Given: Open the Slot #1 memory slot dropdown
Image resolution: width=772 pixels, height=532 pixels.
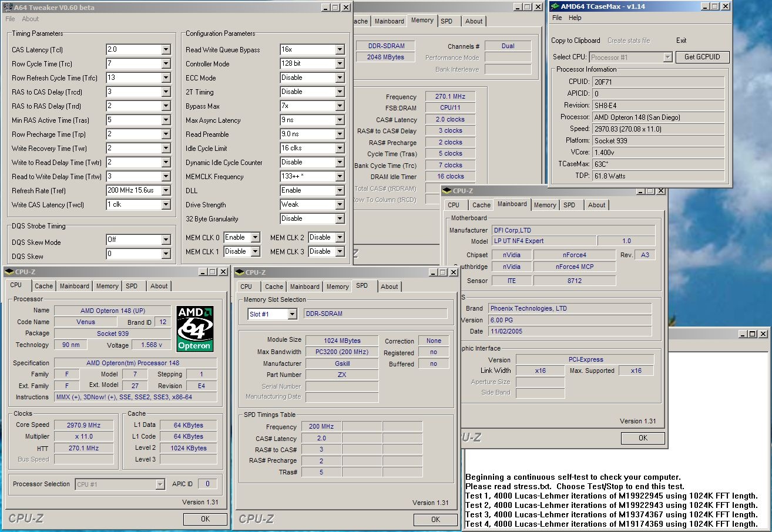Looking at the screenshot, I should tap(292, 314).
